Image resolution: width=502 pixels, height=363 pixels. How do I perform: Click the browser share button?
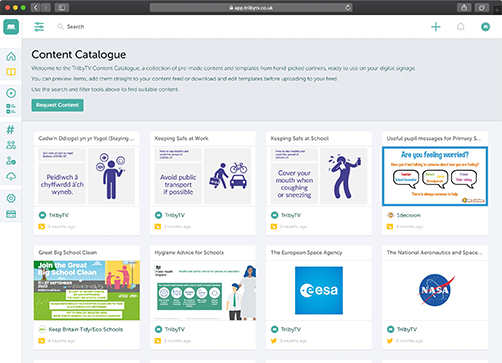(x=464, y=7)
